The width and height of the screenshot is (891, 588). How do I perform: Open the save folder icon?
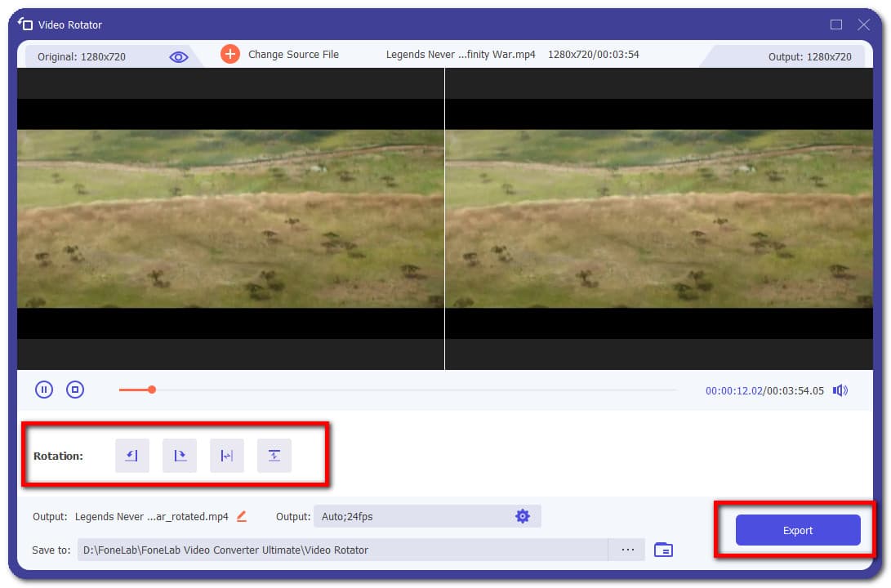click(x=663, y=550)
